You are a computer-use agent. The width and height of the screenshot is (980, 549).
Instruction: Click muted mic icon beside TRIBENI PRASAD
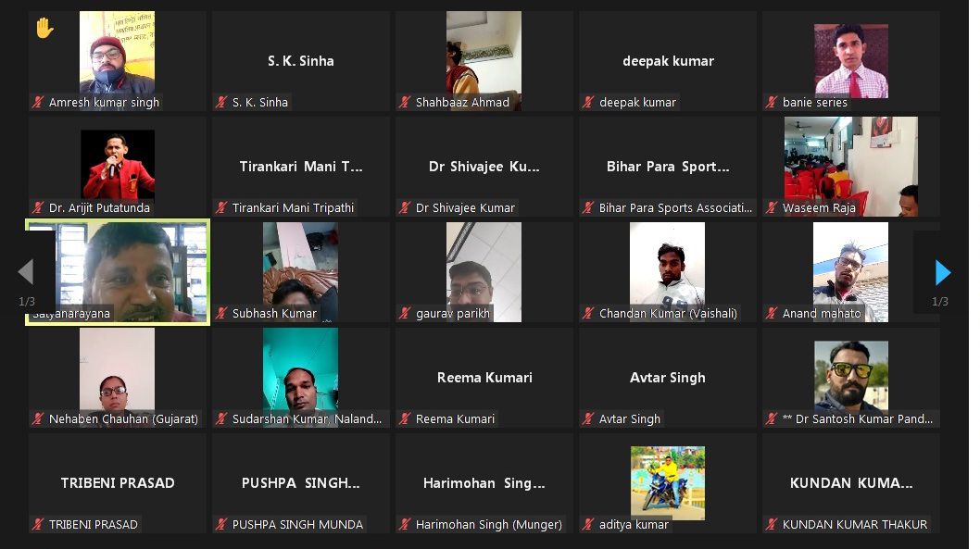pyautogui.click(x=38, y=524)
